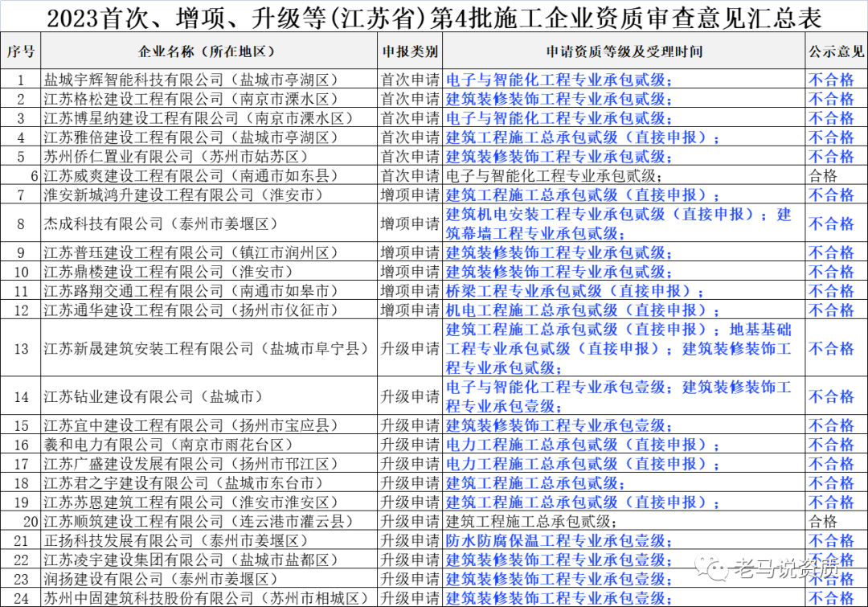868x607 pixels.
Task: Click qualification cell 桥梁工程专业承包贰级（直接申报）
Action: tap(624, 291)
